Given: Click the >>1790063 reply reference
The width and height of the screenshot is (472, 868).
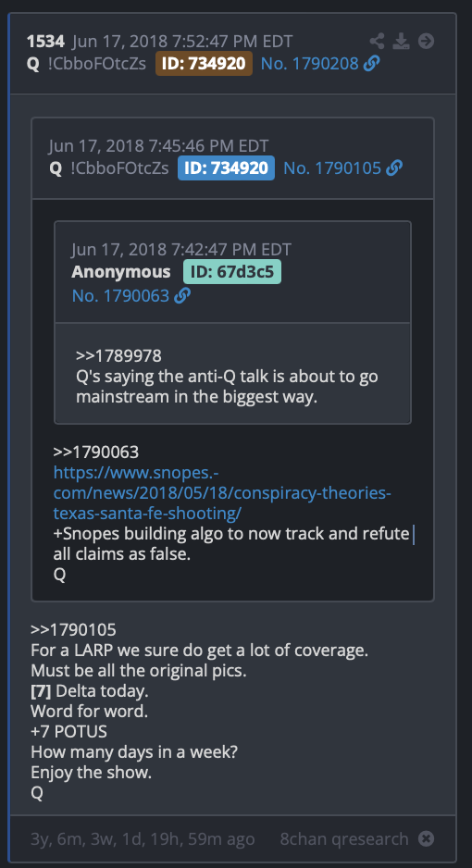Looking at the screenshot, I should (x=95, y=453).
